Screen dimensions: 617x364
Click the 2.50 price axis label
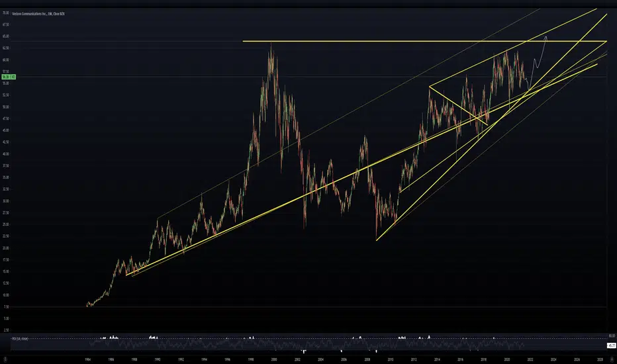(6, 330)
